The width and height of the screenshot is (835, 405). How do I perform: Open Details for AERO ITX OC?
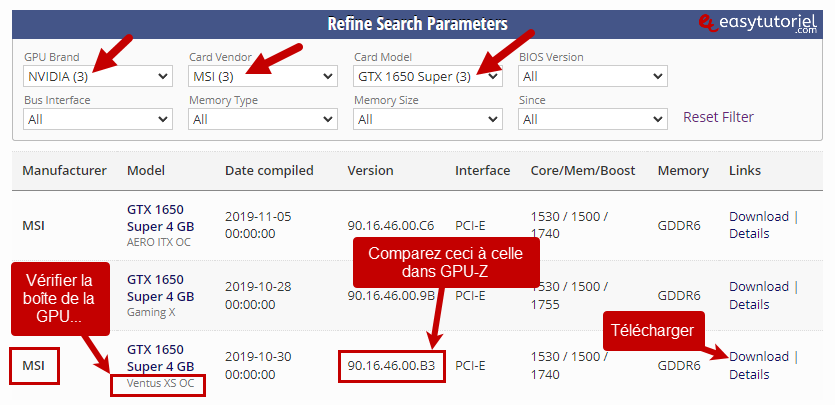[x=749, y=234]
